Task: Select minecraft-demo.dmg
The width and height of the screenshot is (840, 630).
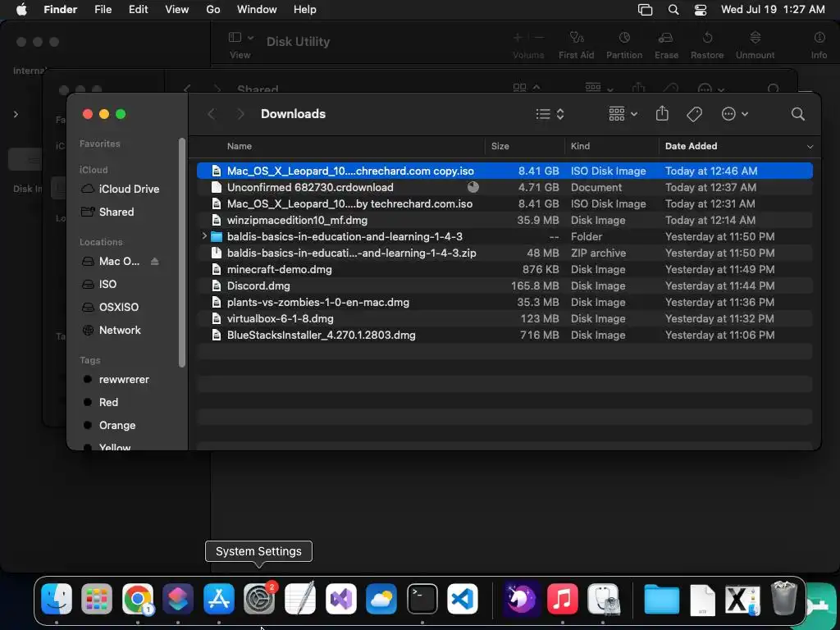Action: pyautogui.click(x=504, y=269)
